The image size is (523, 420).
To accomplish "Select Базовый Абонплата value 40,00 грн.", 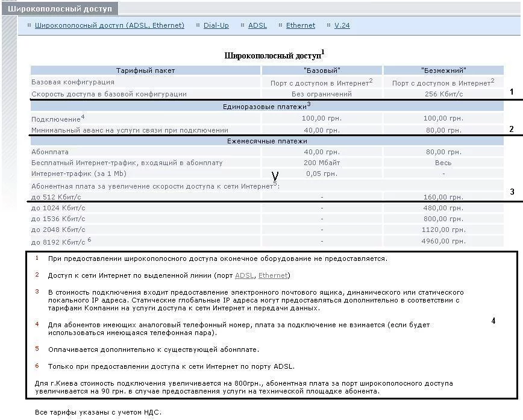I will point(322,152).
